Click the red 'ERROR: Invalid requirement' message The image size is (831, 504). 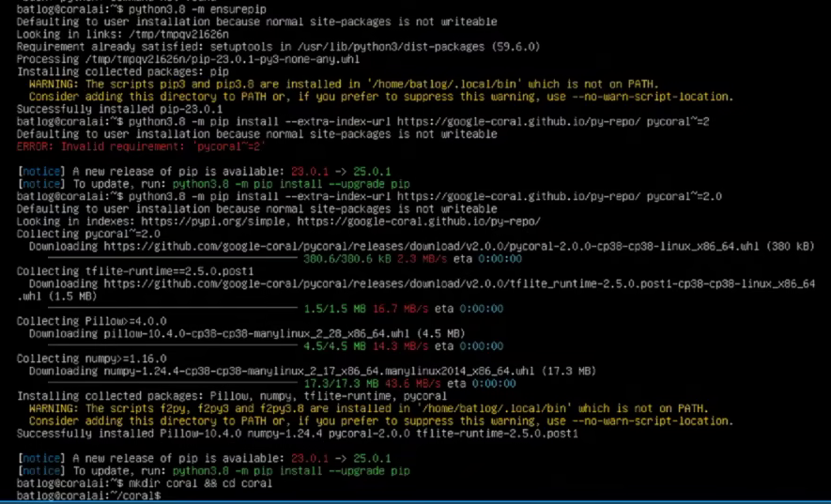(141, 146)
